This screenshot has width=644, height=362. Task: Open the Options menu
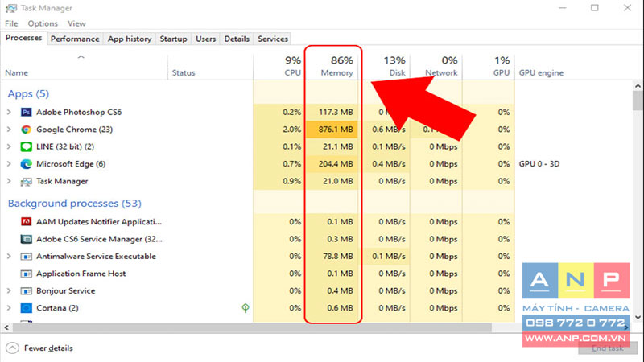43,23
